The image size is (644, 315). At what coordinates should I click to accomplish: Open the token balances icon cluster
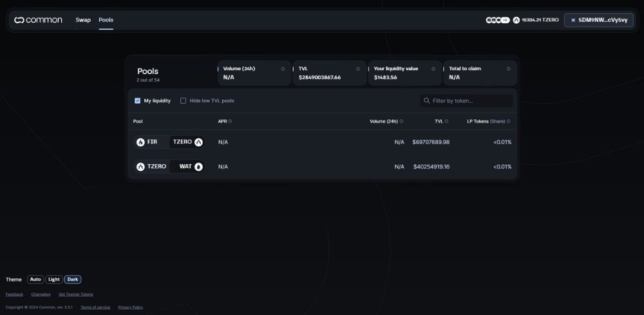pos(497,20)
